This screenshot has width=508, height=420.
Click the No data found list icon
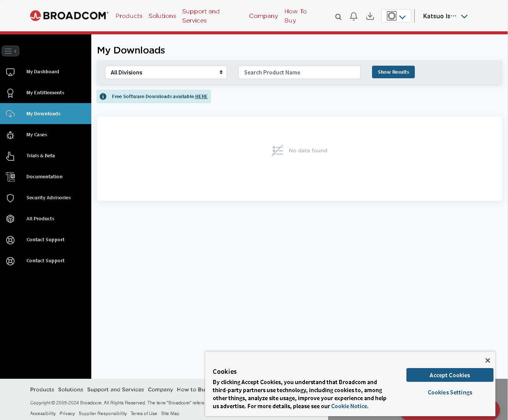click(278, 151)
